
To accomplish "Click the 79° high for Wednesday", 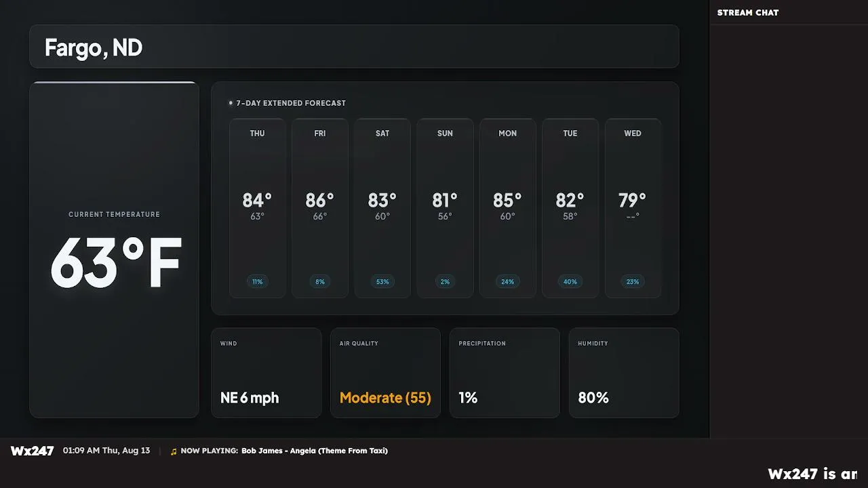I will tap(633, 200).
